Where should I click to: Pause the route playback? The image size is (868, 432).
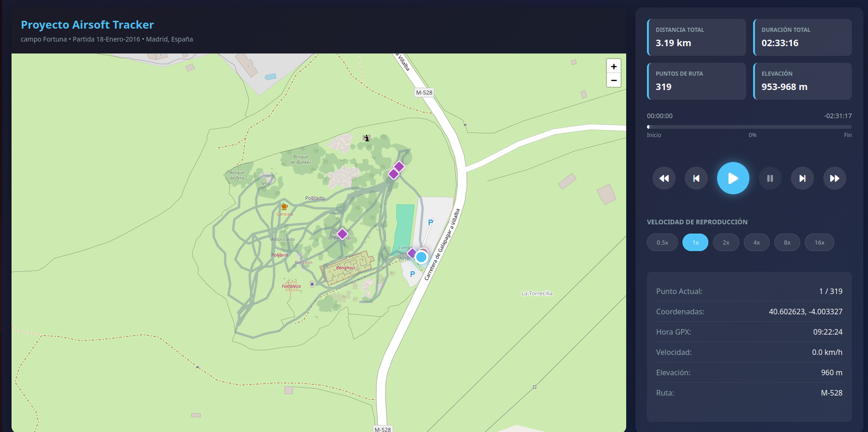click(x=770, y=178)
